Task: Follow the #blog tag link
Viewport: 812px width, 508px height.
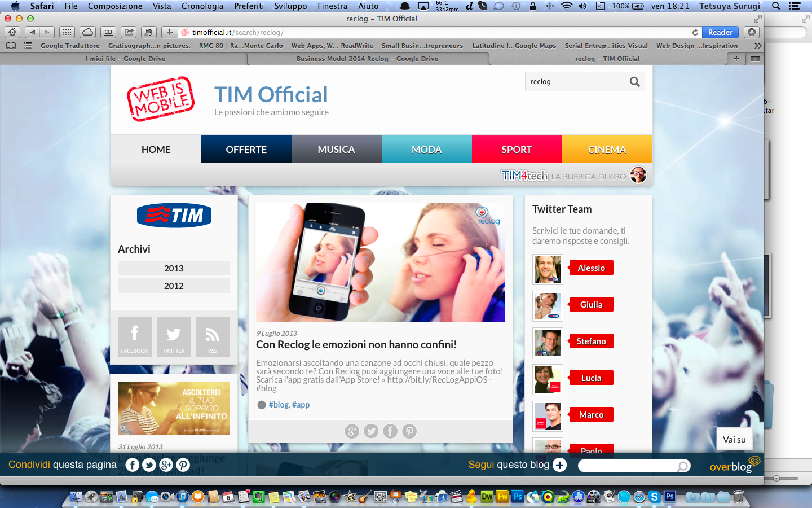Action: click(x=279, y=405)
